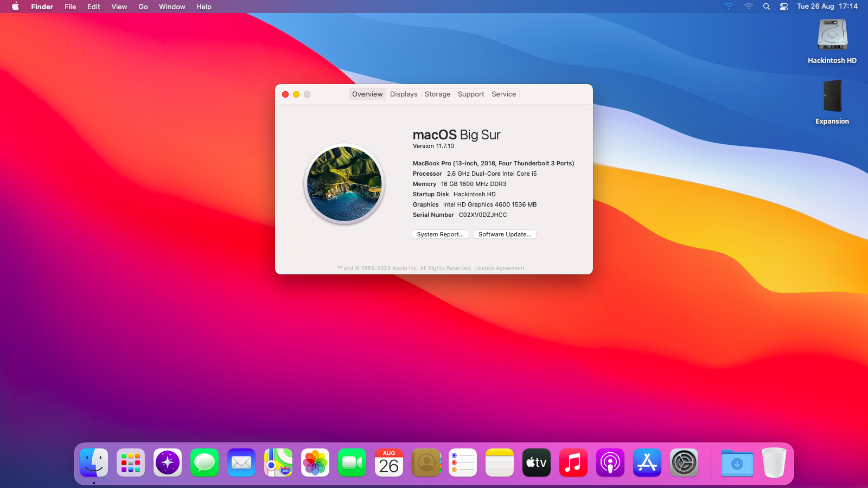Screen dimensions: 868x488
Task: Open App Store in the Dock
Action: [647, 463]
